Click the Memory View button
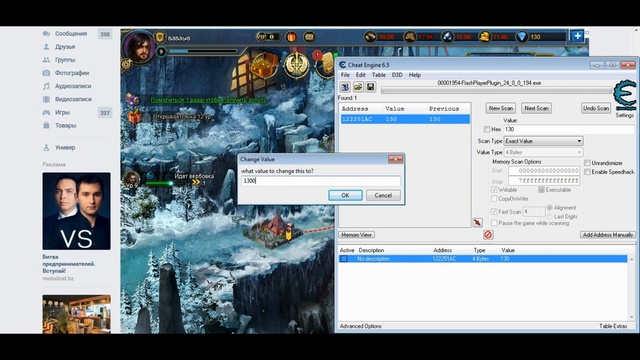640x360 pixels. pyautogui.click(x=356, y=235)
